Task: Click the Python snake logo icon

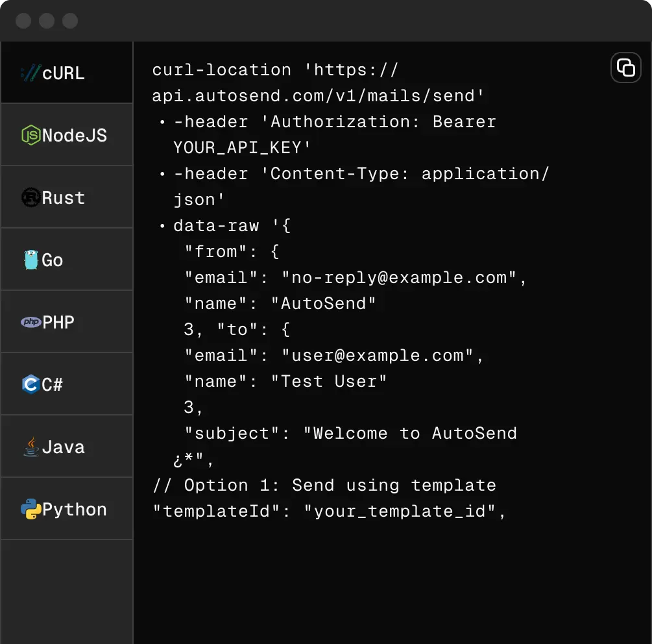Action: point(30,509)
